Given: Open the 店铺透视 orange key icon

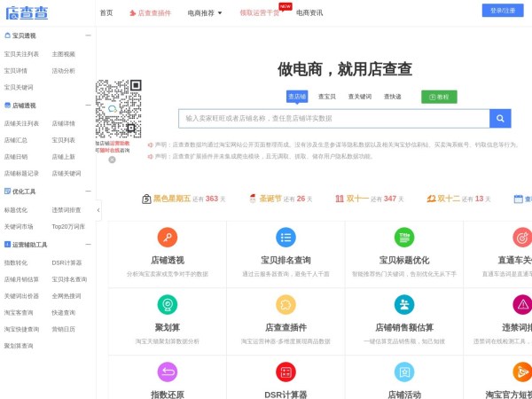Looking at the screenshot, I should click(168, 237).
